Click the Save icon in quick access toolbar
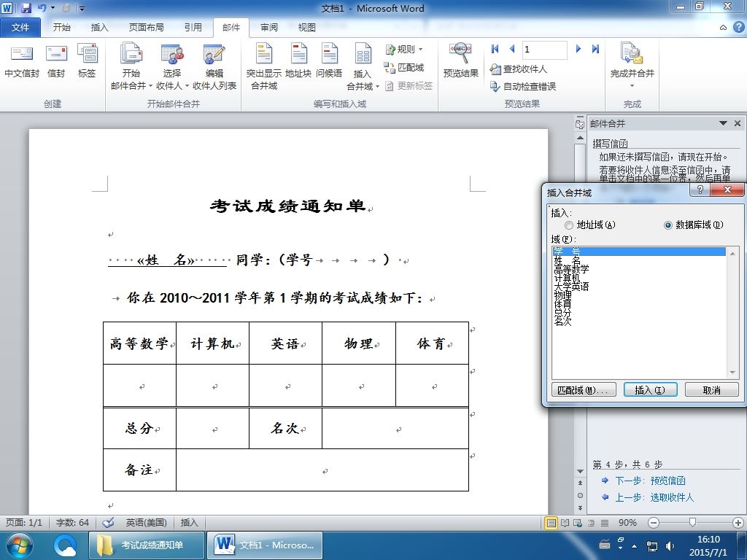Image resolution: width=747 pixels, height=560 pixels. pos(26,7)
